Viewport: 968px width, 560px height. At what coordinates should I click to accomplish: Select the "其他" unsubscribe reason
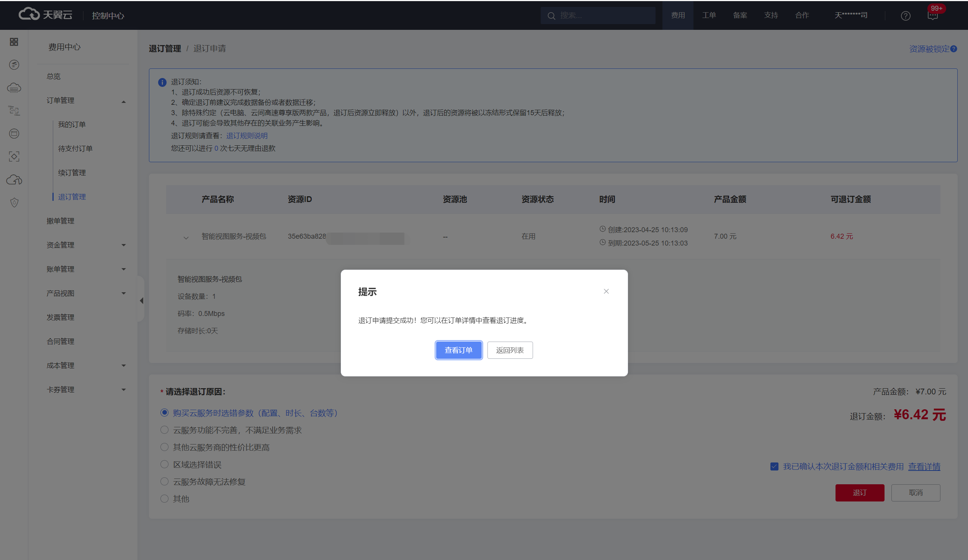pyautogui.click(x=164, y=498)
